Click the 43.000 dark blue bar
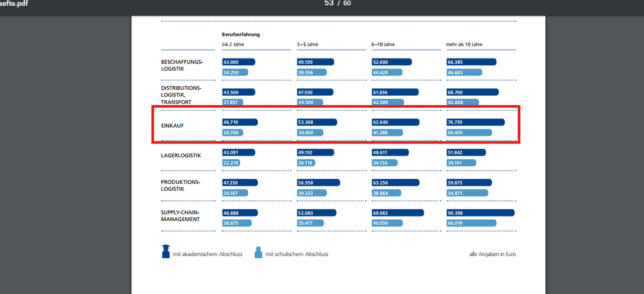This screenshot has width=644, height=294. click(238, 62)
